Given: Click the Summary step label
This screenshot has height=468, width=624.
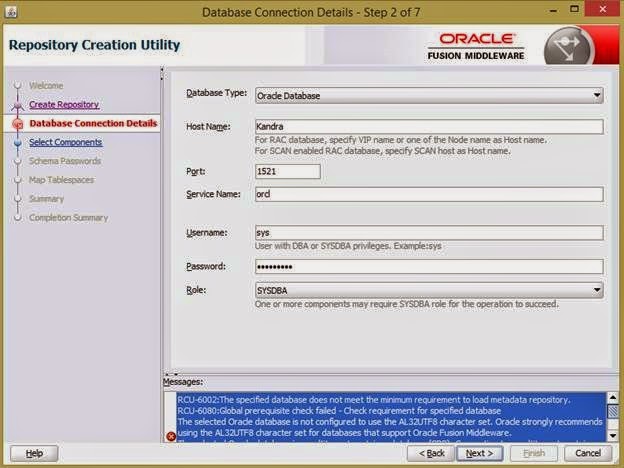Looking at the screenshot, I should (x=46, y=199).
